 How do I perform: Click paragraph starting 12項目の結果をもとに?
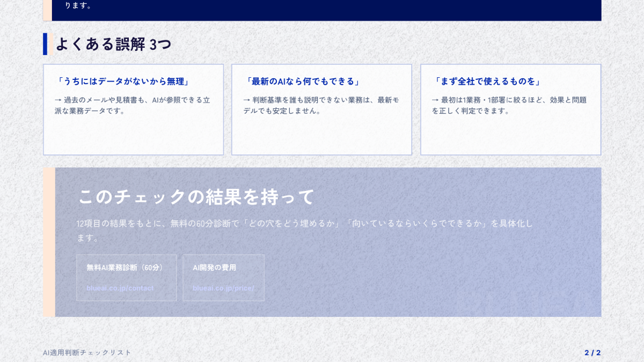click(305, 230)
